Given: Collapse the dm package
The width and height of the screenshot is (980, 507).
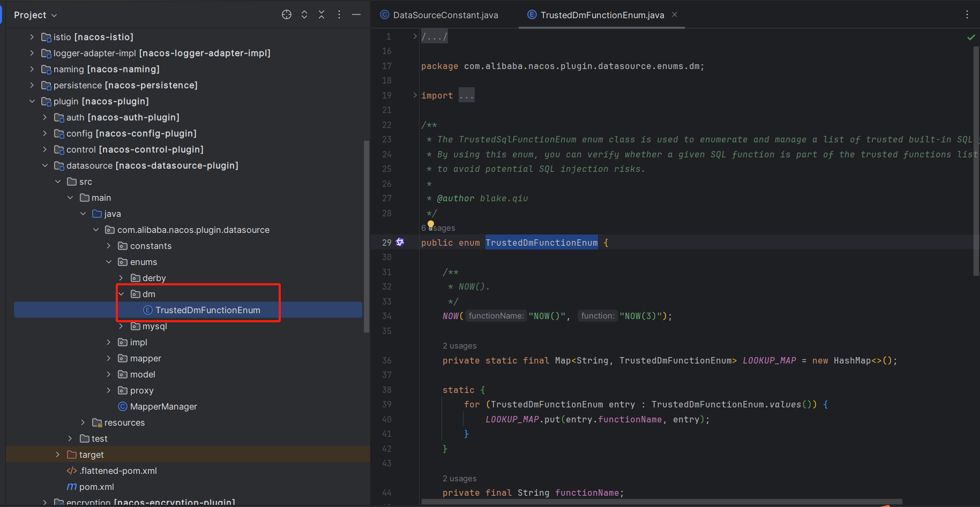Looking at the screenshot, I should pos(121,294).
